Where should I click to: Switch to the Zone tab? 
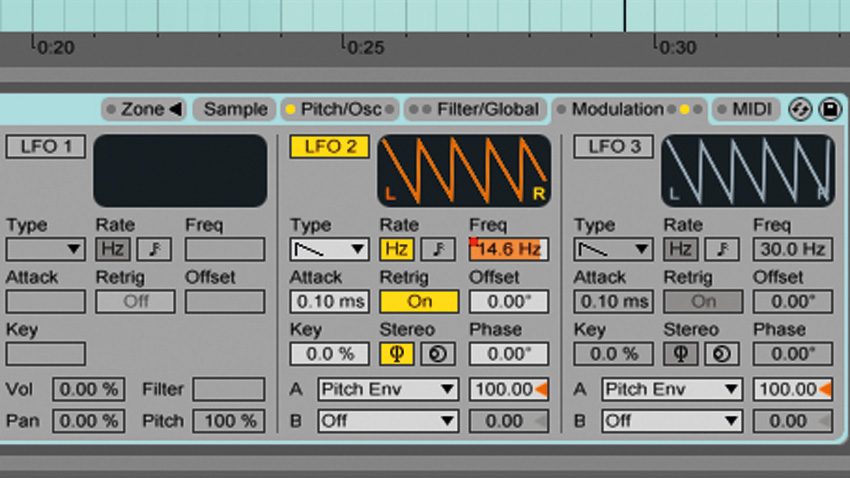coord(144,109)
